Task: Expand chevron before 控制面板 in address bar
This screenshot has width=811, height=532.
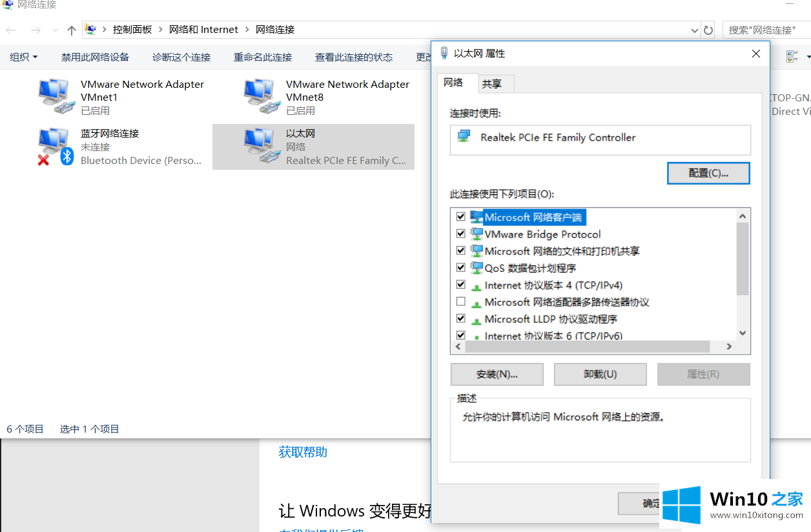Action: 104,30
